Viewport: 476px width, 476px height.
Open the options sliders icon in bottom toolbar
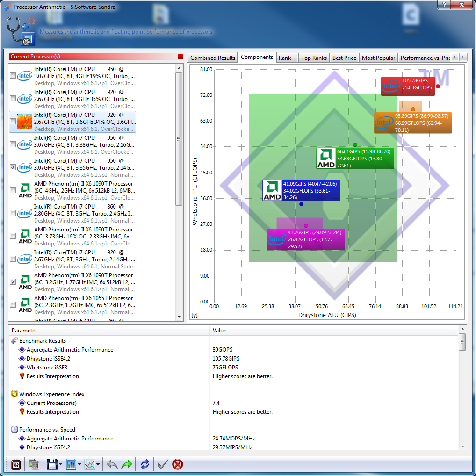coord(16,464)
